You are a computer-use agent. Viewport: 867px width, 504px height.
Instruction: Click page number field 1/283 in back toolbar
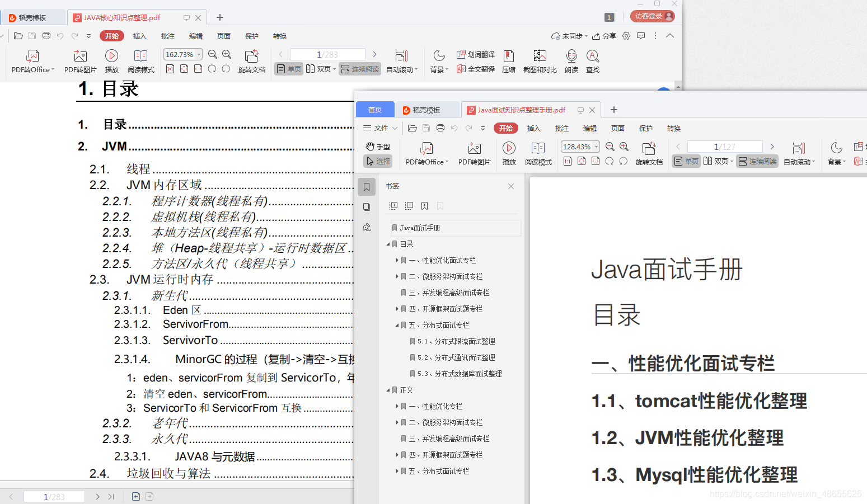pyautogui.click(x=327, y=54)
